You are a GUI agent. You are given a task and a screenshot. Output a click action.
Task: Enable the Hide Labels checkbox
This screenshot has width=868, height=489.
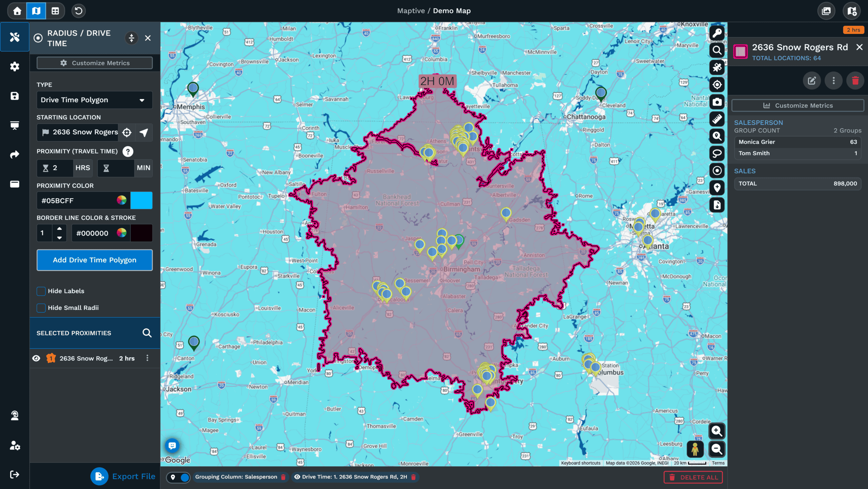(x=41, y=291)
